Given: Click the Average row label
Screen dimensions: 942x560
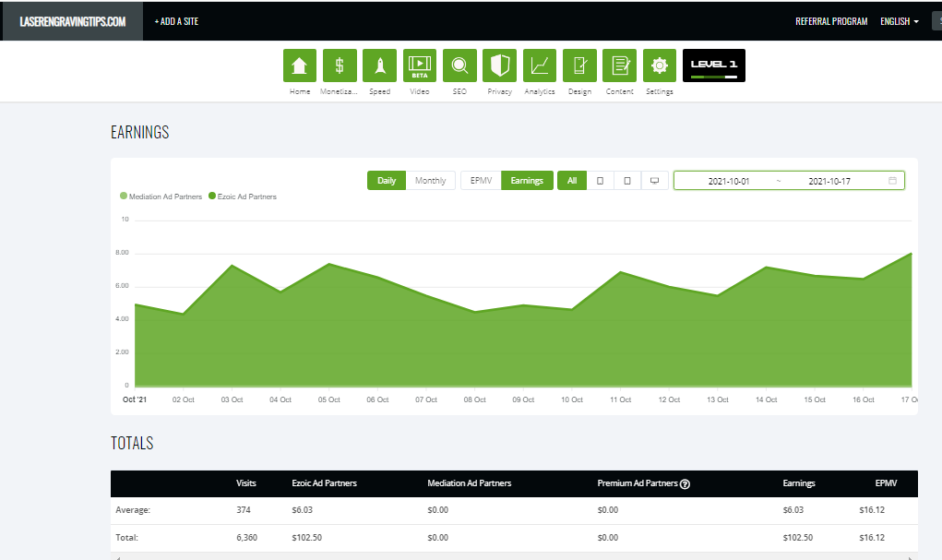Looking at the screenshot, I should pyautogui.click(x=133, y=510).
